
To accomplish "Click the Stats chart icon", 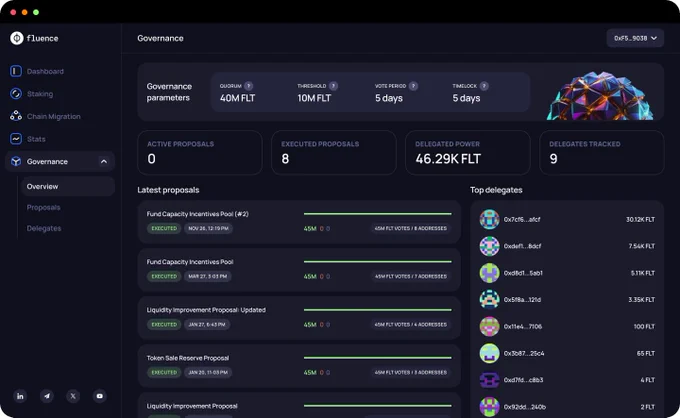I will (x=16, y=139).
